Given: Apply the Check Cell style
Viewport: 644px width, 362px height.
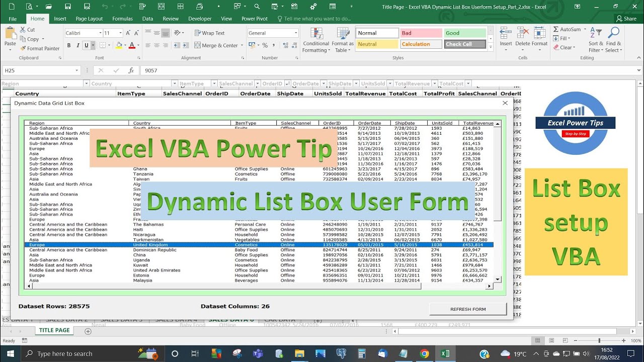Looking at the screenshot, I should pyautogui.click(x=465, y=44).
